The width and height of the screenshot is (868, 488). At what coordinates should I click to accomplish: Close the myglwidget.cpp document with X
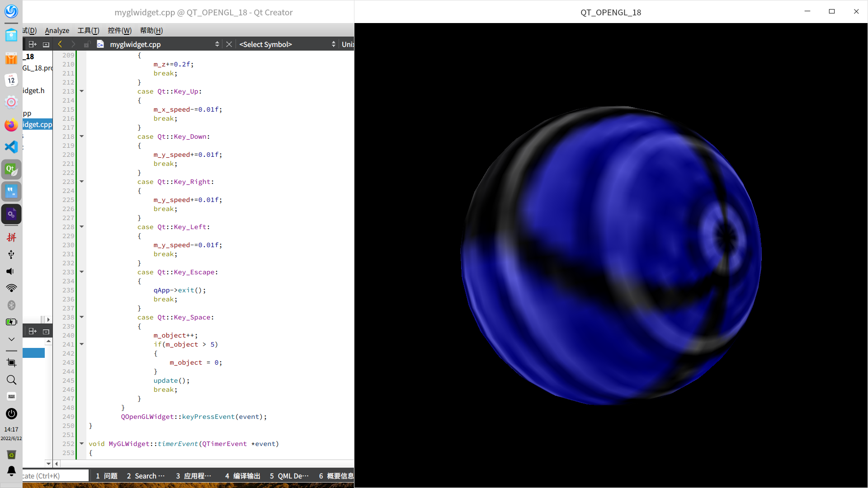[229, 44]
